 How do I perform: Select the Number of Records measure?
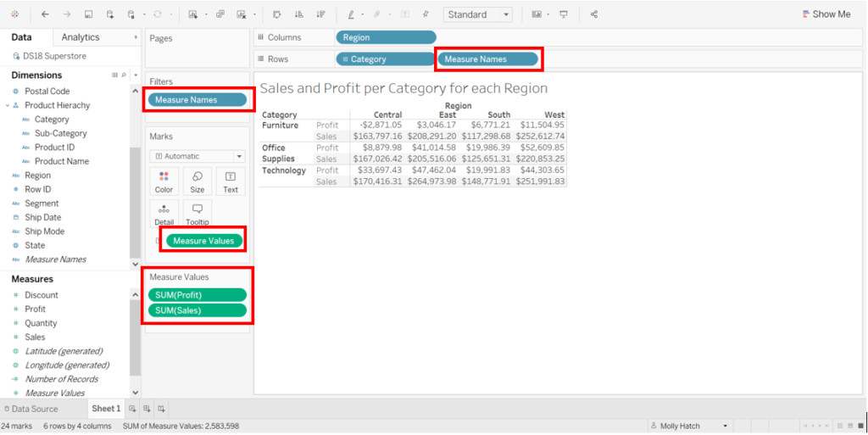[61, 379]
